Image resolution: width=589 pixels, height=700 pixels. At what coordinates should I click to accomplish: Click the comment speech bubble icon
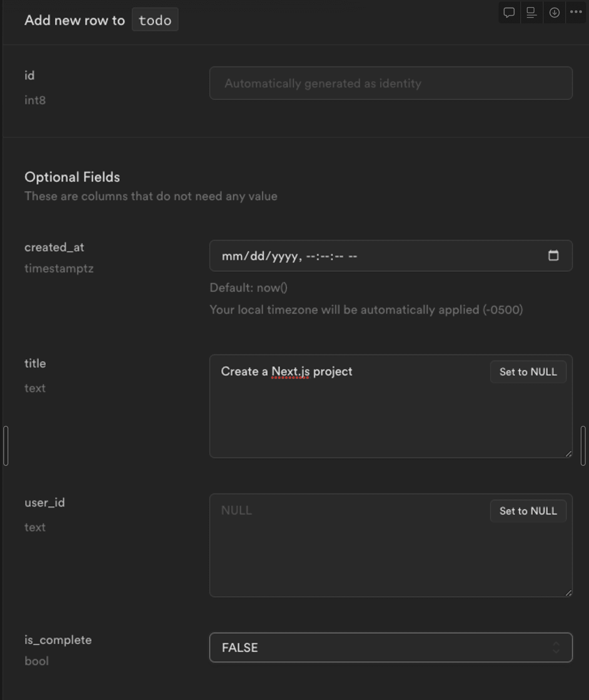point(509,12)
